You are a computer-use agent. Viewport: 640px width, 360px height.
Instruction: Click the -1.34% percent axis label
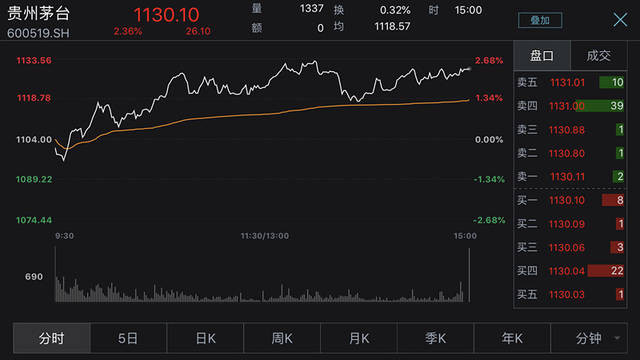pyautogui.click(x=489, y=179)
